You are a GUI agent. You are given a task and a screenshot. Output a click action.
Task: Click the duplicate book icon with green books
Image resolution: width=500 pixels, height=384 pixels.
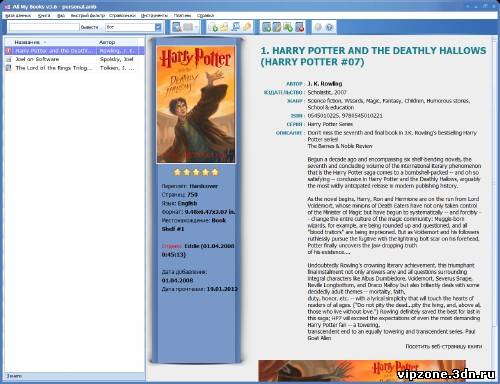click(x=288, y=27)
